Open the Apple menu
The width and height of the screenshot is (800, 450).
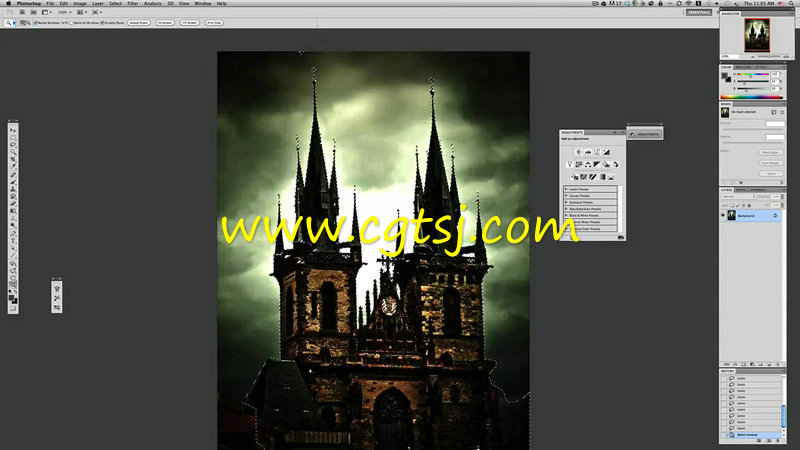(x=8, y=3)
